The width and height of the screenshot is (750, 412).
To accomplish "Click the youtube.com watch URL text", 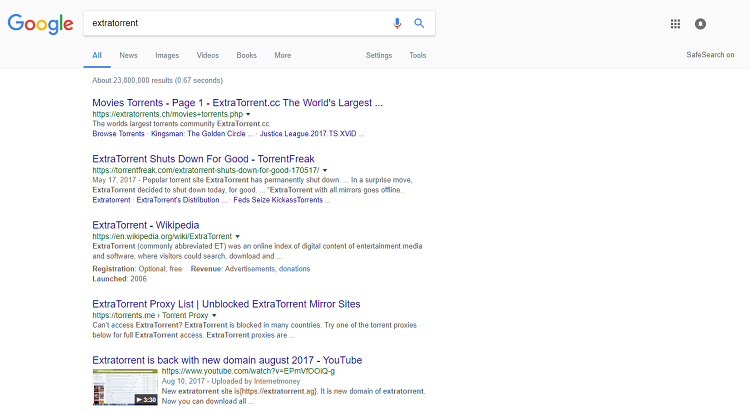I will coord(248,371).
